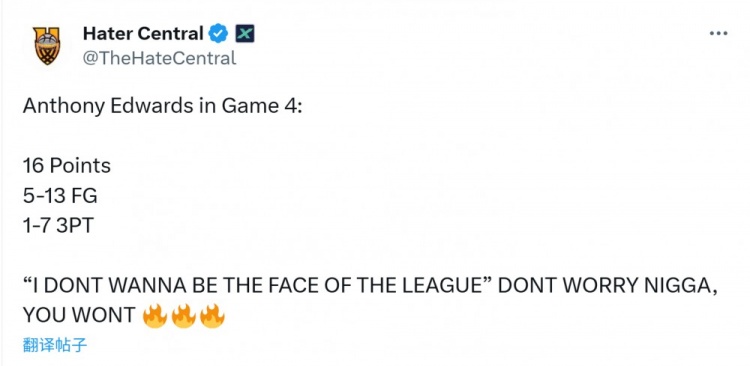750x366 pixels.
Task: Click the blue verified checkmark badge
Action: click(219, 33)
